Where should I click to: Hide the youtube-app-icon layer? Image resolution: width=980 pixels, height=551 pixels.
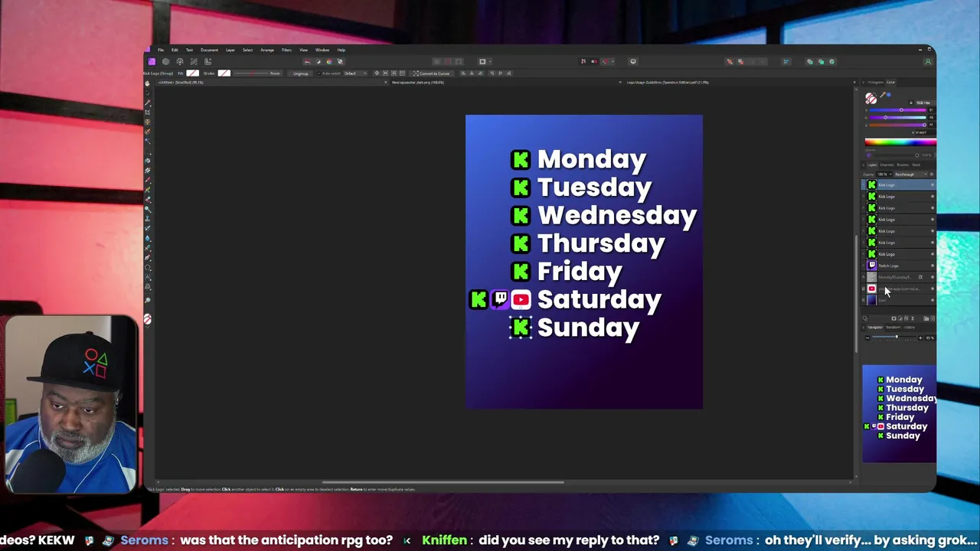(x=933, y=289)
